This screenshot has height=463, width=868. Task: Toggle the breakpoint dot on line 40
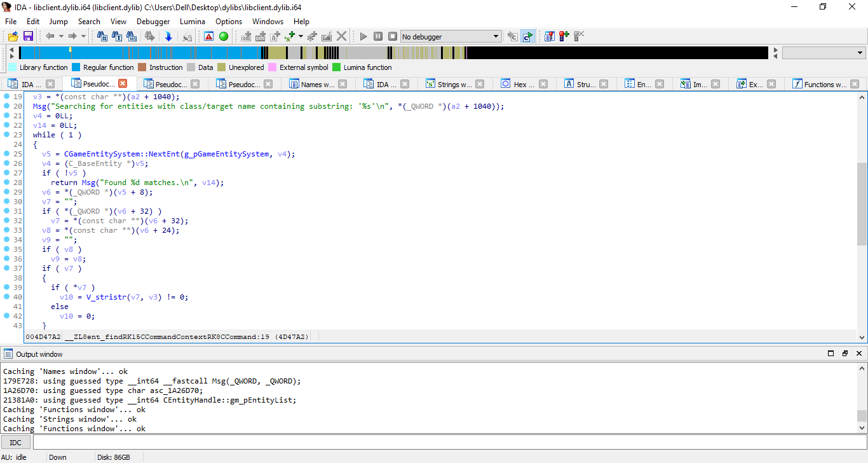pyautogui.click(x=6, y=297)
